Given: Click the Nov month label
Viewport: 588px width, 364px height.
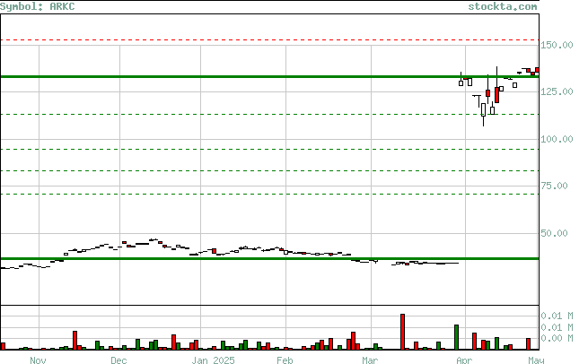Looking at the screenshot, I should [38, 360].
